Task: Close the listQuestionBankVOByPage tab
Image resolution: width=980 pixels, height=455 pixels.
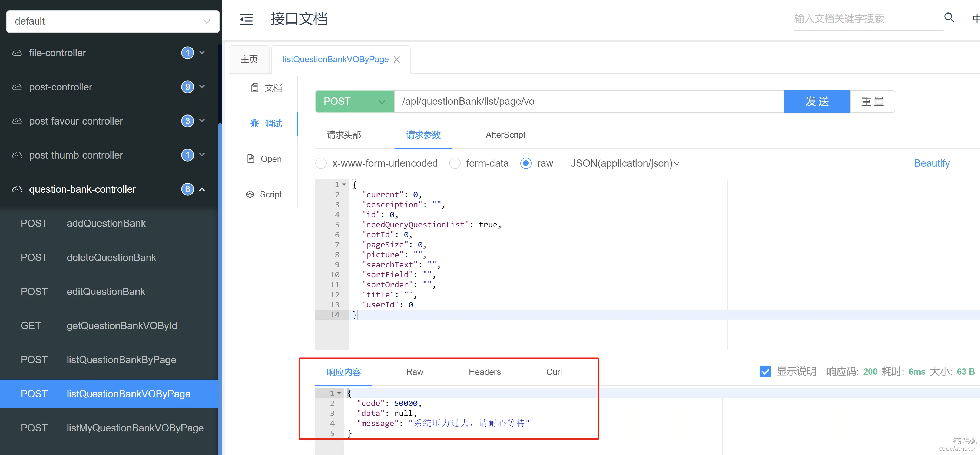Action: tap(396, 59)
